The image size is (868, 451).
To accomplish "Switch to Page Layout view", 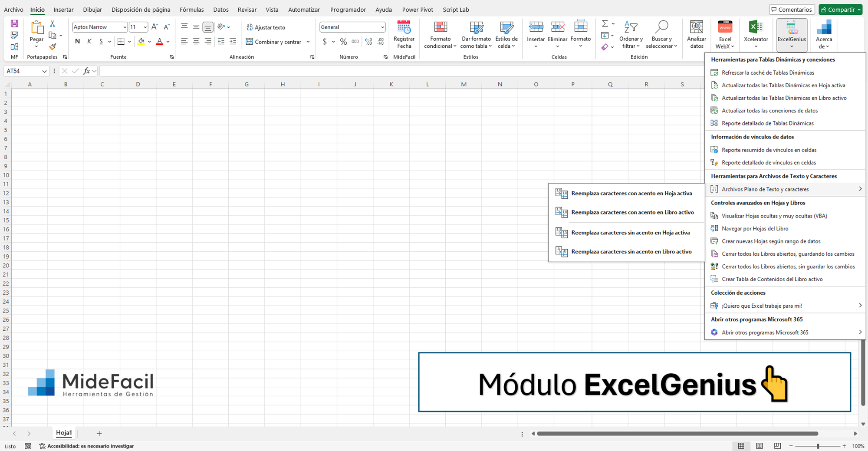I will [759, 446].
